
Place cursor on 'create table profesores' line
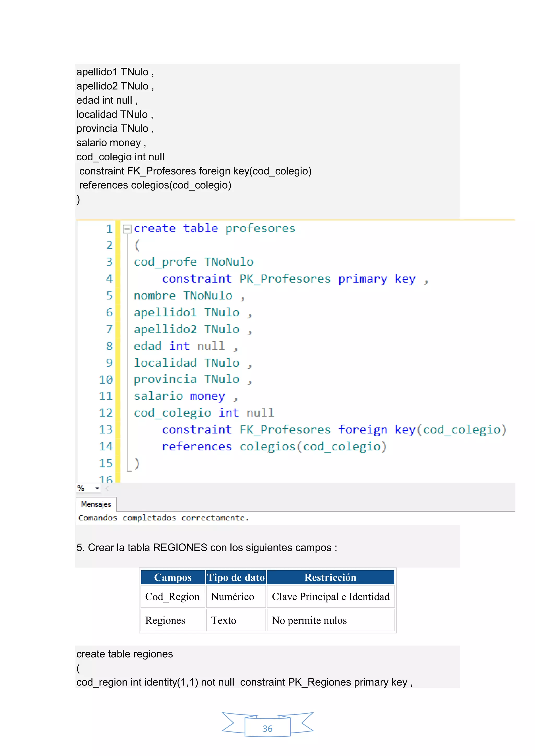tap(214, 228)
